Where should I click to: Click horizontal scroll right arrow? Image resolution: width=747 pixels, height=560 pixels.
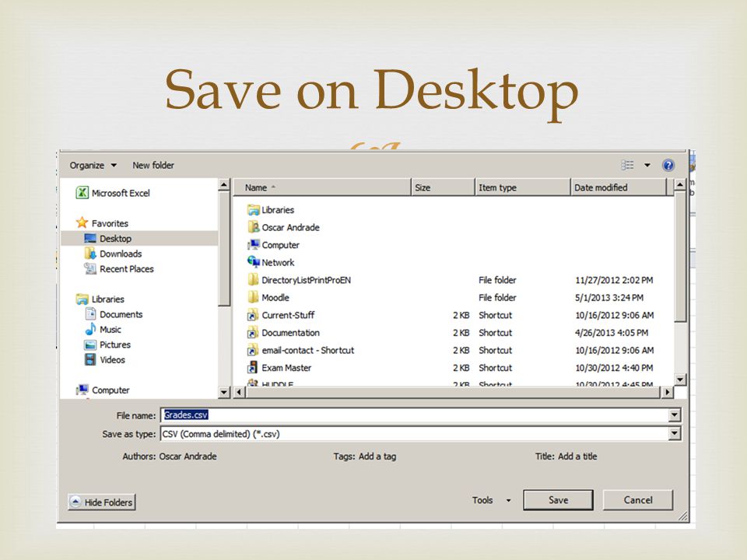[667, 392]
